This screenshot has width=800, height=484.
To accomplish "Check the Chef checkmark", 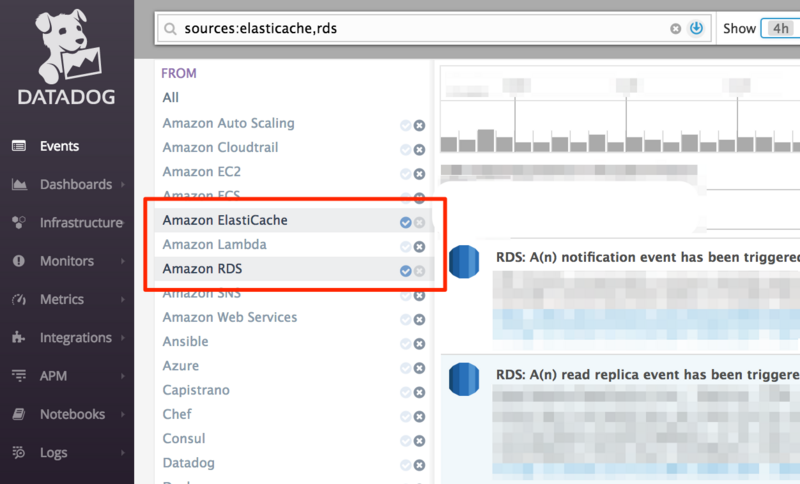I will point(406,417).
